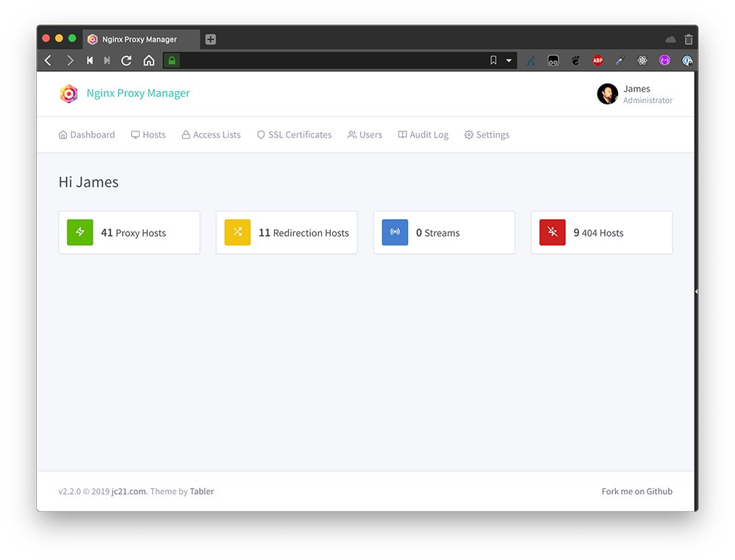Open the Audit Log menu item
735x560 pixels.
click(423, 135)
